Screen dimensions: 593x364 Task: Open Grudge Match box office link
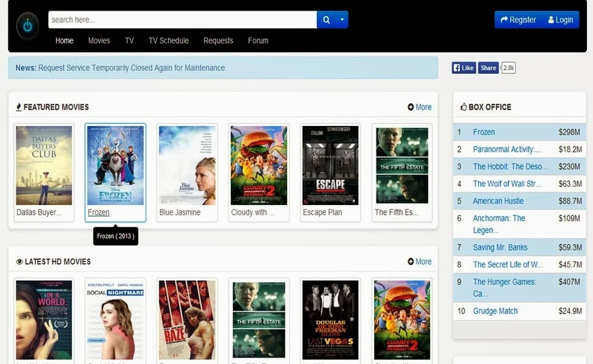[x=495, y=311]
